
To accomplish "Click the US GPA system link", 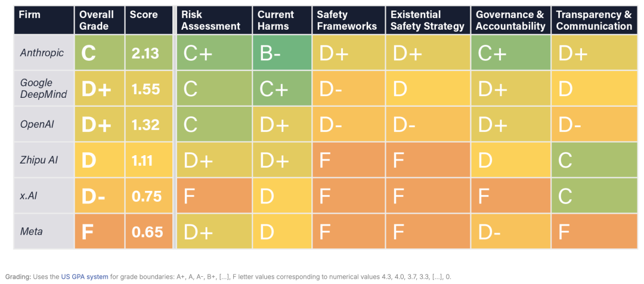I will pos(85,277).
